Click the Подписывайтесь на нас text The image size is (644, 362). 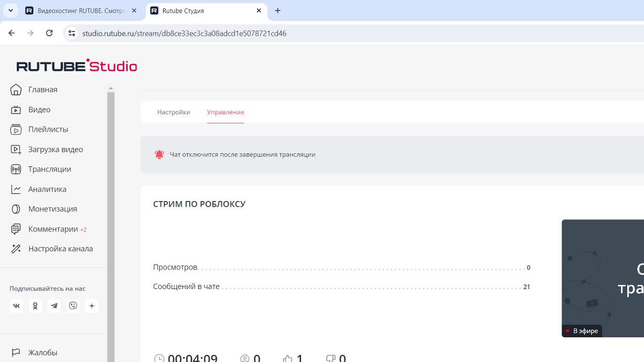(x=47, y=289)
